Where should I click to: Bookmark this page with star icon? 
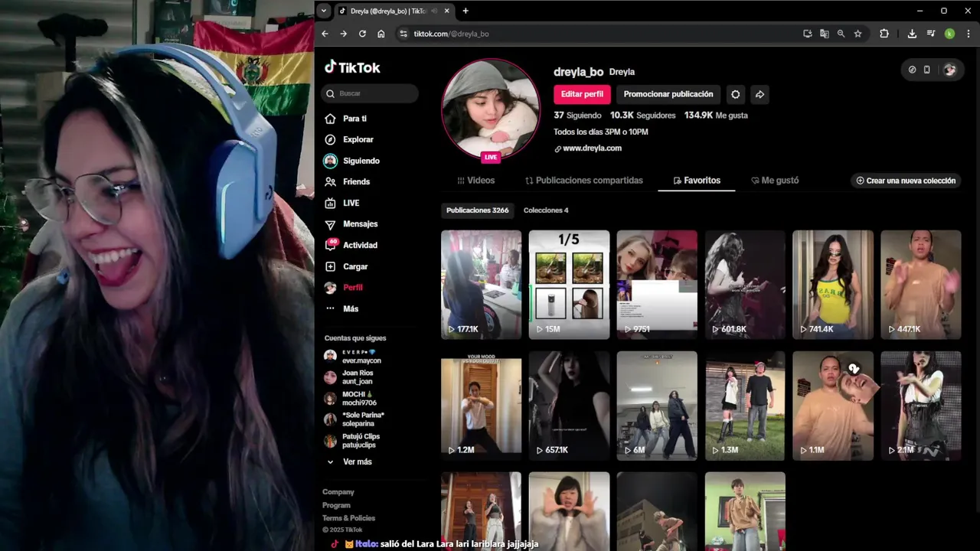click(x=857, y=34)
